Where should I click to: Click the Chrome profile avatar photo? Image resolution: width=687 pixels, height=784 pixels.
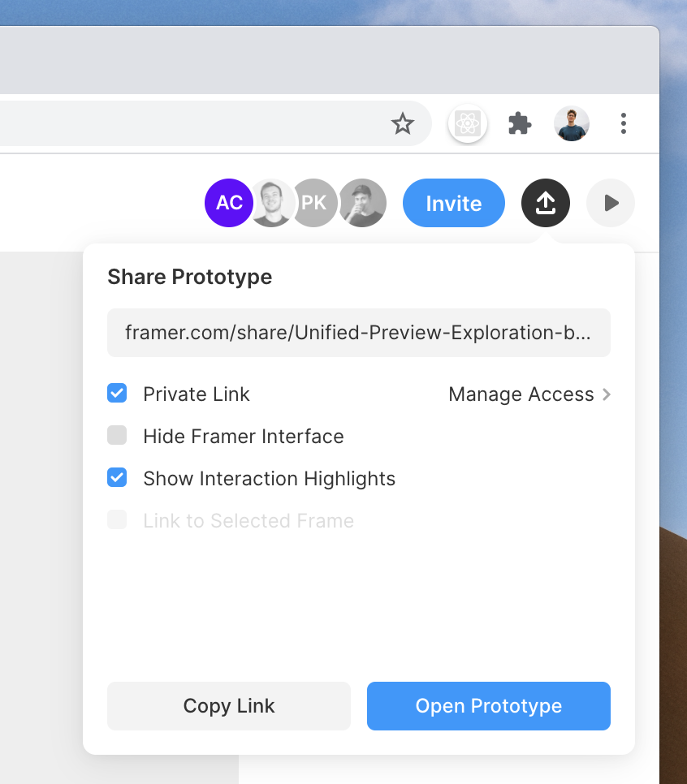click(572, 123)
